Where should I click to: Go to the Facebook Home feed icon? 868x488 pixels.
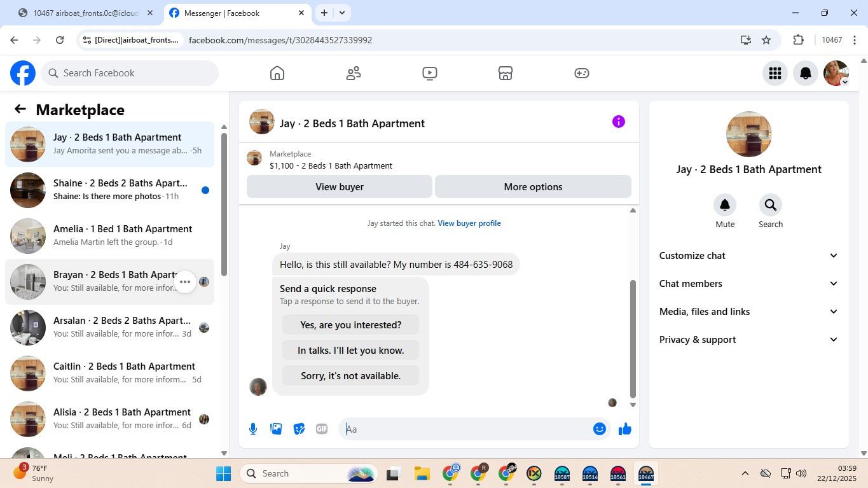coord(277,73)
